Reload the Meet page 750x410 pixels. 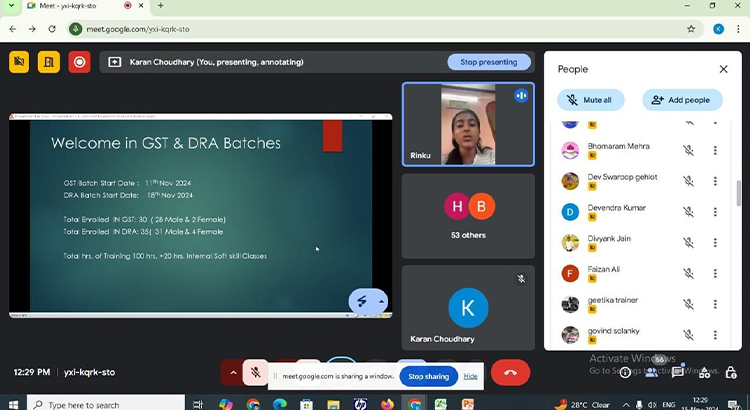click(52, 29)
